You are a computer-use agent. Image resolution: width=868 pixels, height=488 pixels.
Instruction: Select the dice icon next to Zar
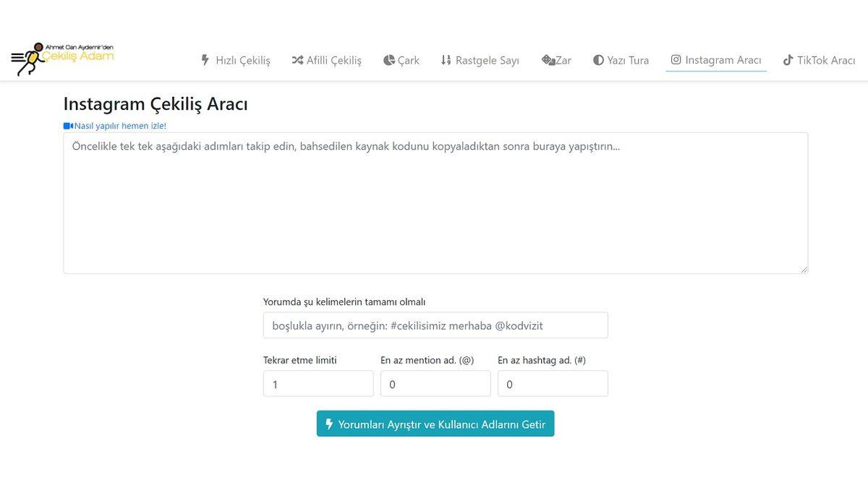click(x=548, y=60)
